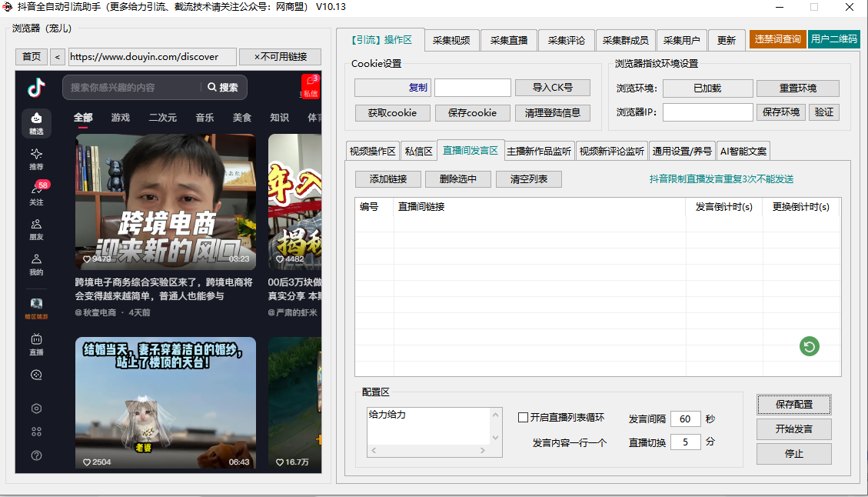Viewport: 868px width, 497px height.
Task: Click the 复制 cookie button
Action: point(392,88)
